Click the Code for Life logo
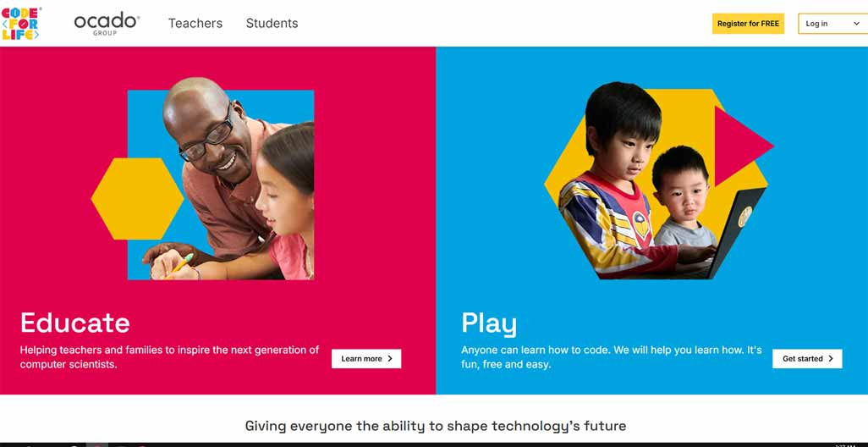Screen dimensions: 868x447 click(21, 23)
